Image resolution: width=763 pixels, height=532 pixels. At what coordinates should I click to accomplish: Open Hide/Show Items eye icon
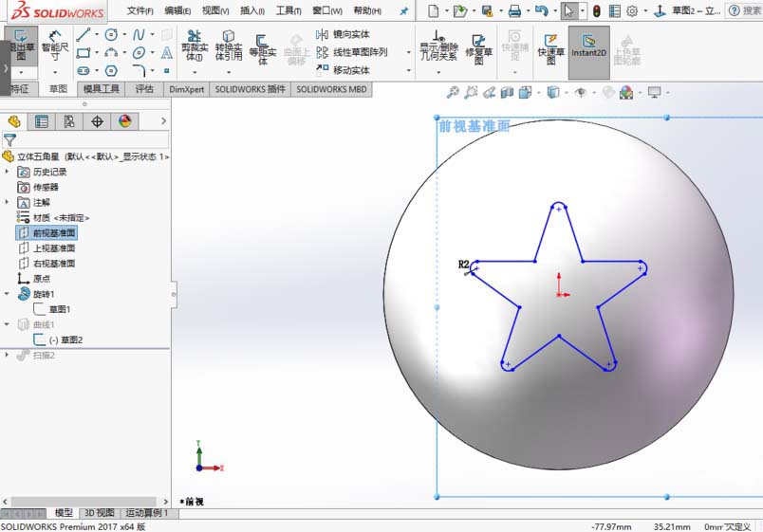[x=581, y=92]
